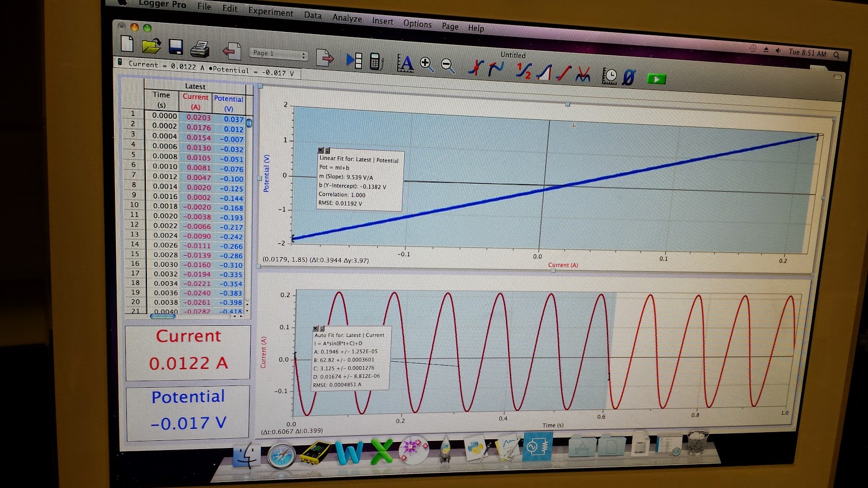Select the Potential meter display -0.017 V

pos(188,412)
